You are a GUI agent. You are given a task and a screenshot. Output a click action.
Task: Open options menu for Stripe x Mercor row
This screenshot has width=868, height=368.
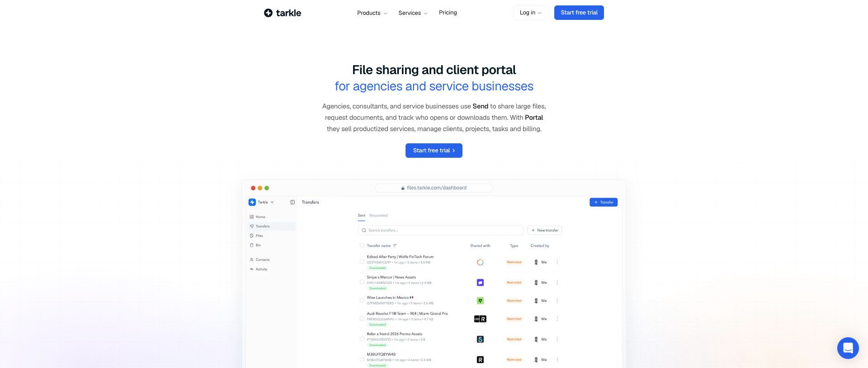tap(557, 283)
